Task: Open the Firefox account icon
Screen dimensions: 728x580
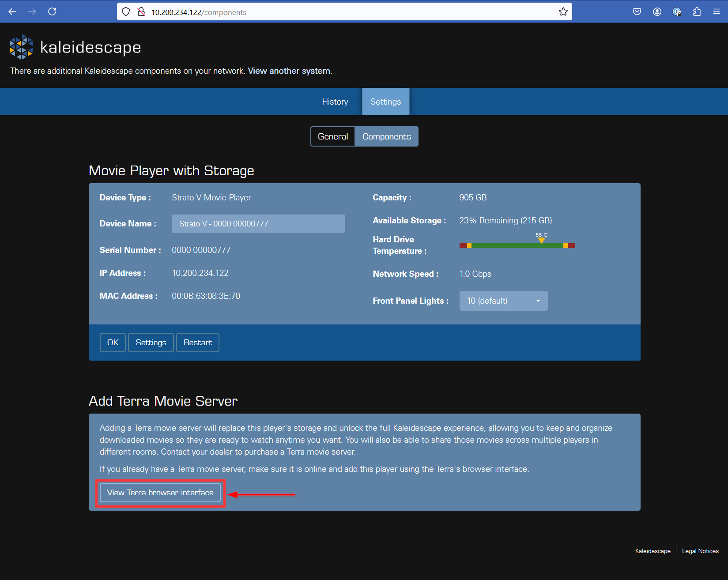Action: point(656,11)
